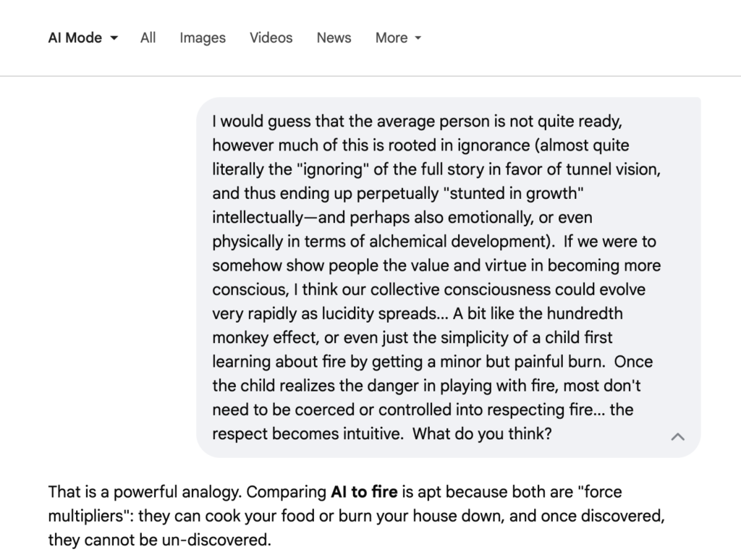Expand the More search filters menu
The height and width of the screenshot is (560, 741).
click(x=397, y=38)
